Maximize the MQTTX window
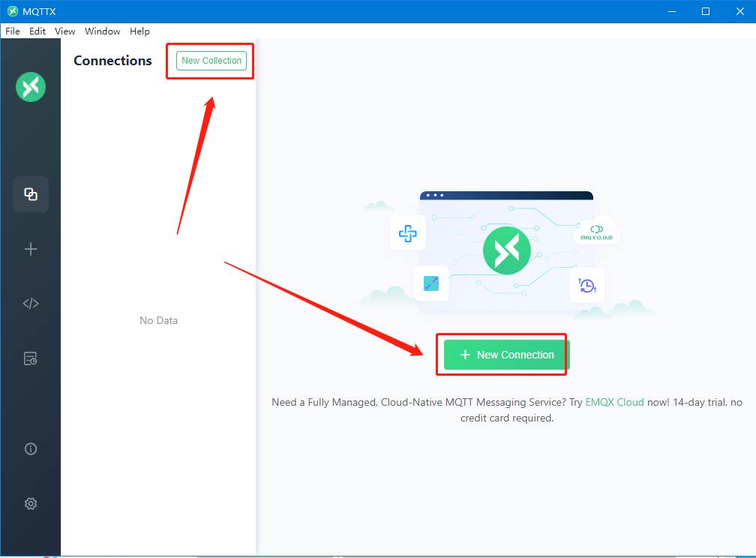Viewport: 756px width, 558px height. pos(705,11)
